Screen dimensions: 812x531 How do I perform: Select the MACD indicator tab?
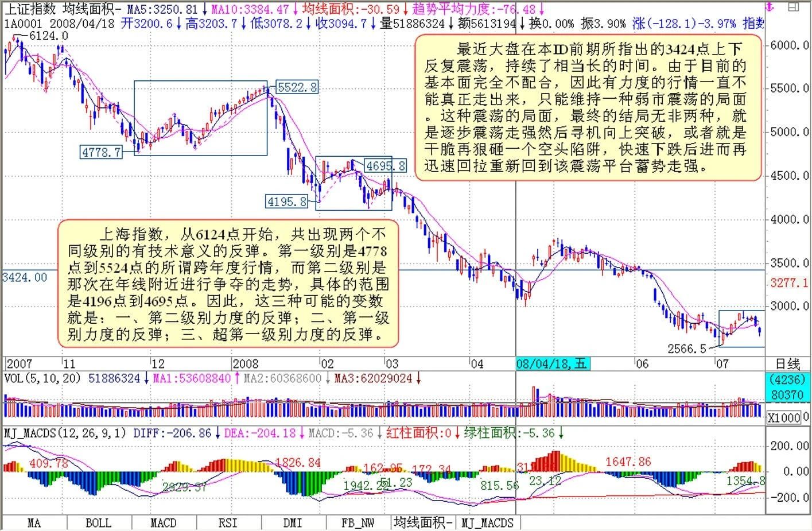click(163, 523)
